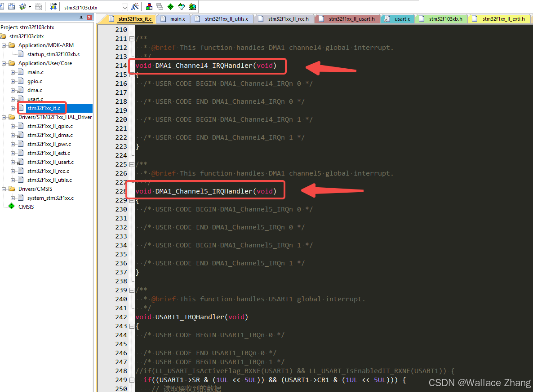Switch to the stm32f1xx_ll_usart.h tab

[x=347, y=19]
